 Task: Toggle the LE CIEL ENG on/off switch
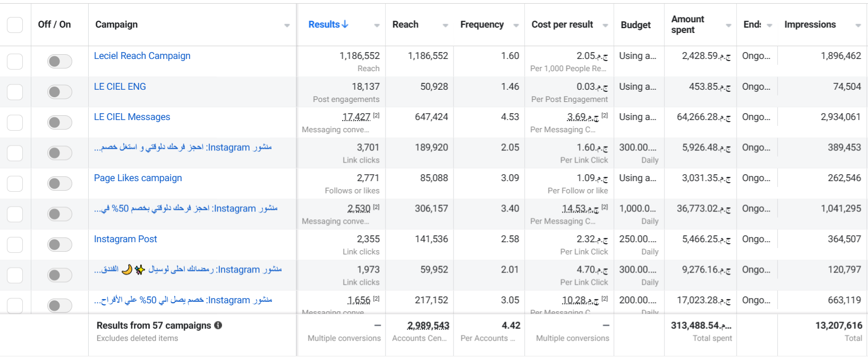click(x=59, y=92)
